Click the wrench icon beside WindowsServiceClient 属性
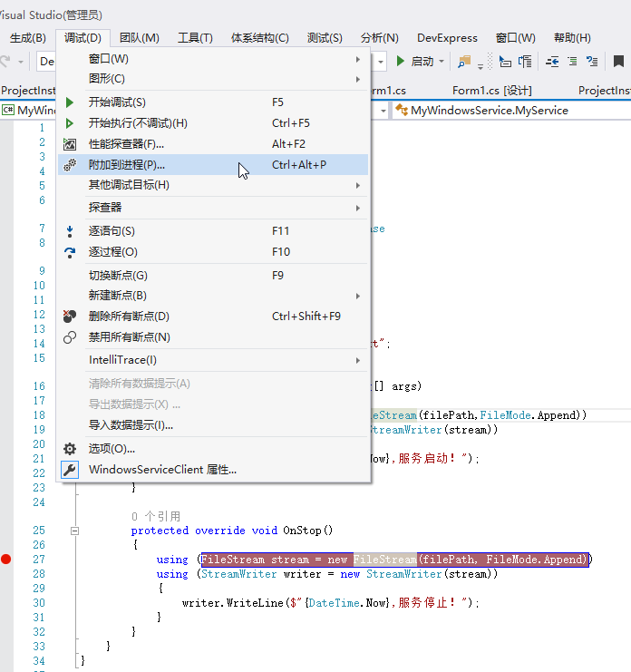 point(70,470)
